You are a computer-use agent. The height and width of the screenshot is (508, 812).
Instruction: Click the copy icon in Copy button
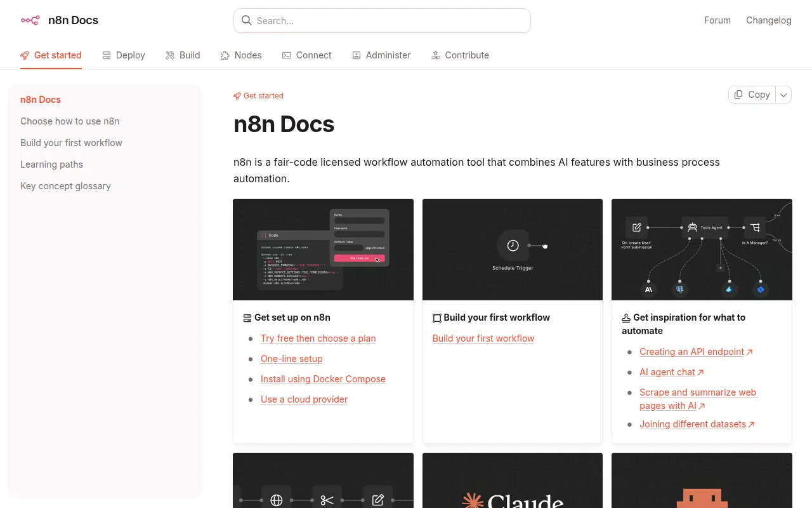[x=738, y=95]
